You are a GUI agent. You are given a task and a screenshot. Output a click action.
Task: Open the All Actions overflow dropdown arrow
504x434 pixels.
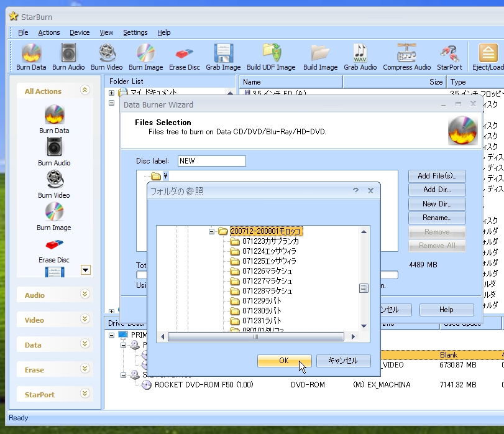pyautogui.click(x=86, y=270)
